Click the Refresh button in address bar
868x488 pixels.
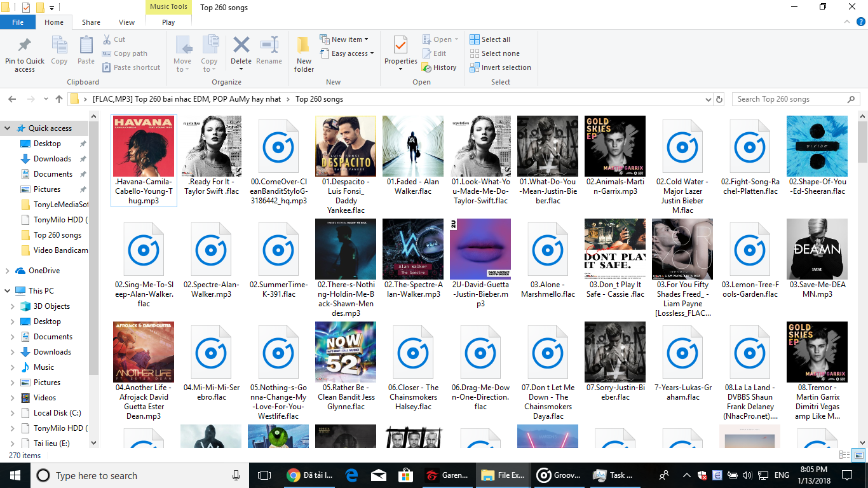click(719, 99)
